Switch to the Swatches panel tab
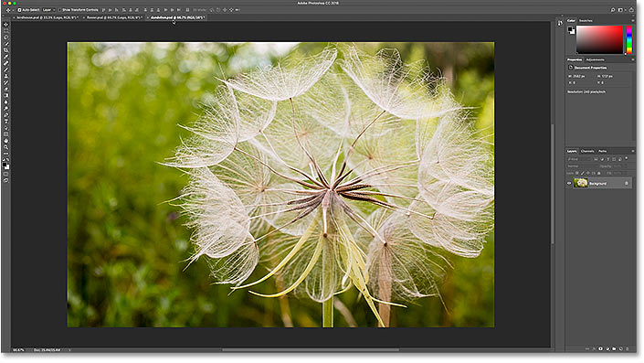This screenshot has height=363, width=644. pos(586,20)
